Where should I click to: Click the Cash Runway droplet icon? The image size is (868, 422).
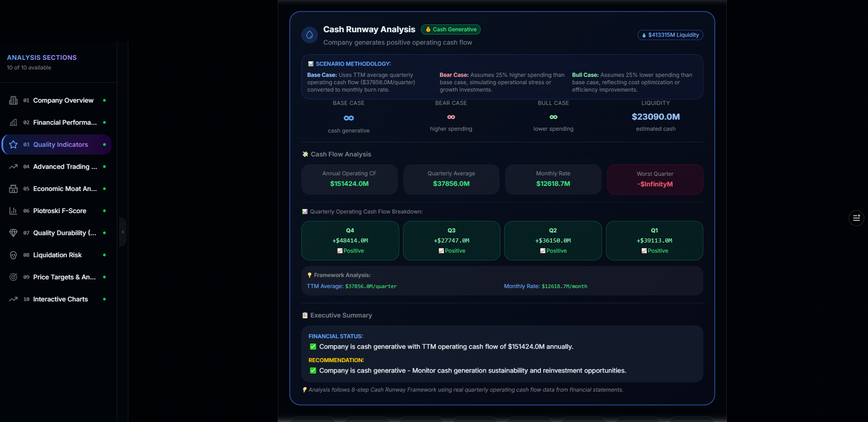[x=310, y=35]
